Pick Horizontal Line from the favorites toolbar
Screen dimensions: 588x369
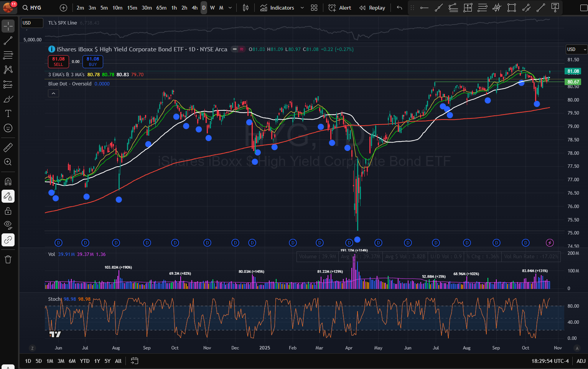pos(424,8)
